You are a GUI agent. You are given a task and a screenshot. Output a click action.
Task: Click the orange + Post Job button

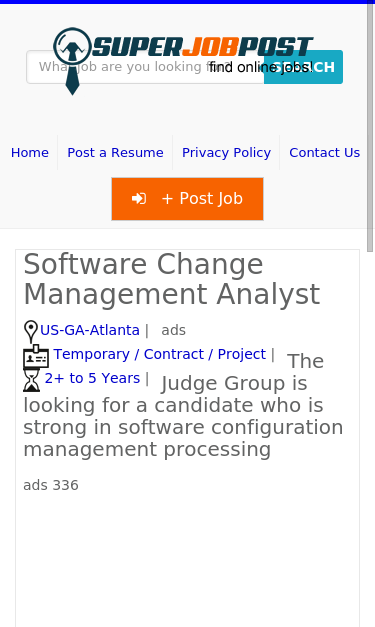click(188, 199)
